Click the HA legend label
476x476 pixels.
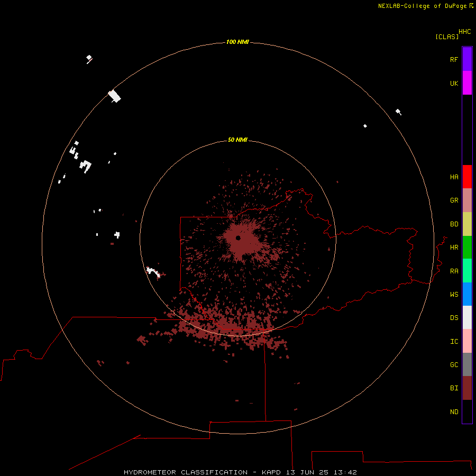coord(454,177)
